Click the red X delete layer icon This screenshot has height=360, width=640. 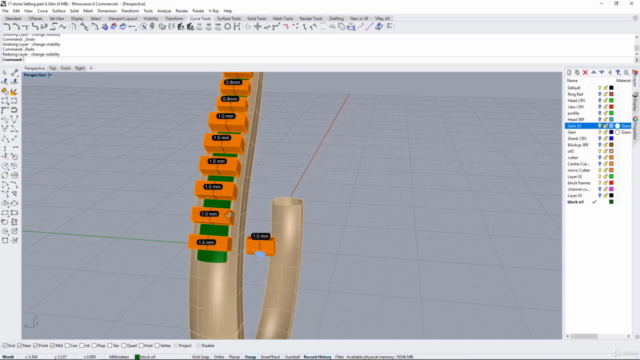(585, 72)
